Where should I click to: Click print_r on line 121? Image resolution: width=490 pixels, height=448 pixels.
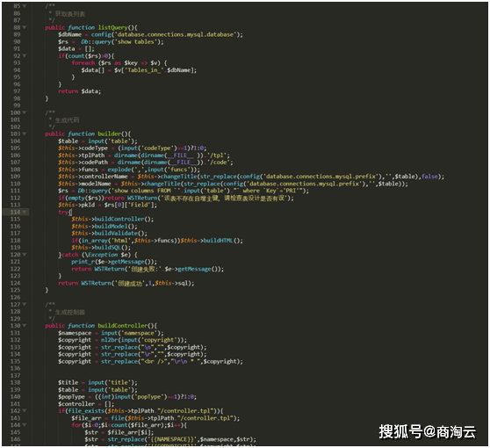point(83,262)
